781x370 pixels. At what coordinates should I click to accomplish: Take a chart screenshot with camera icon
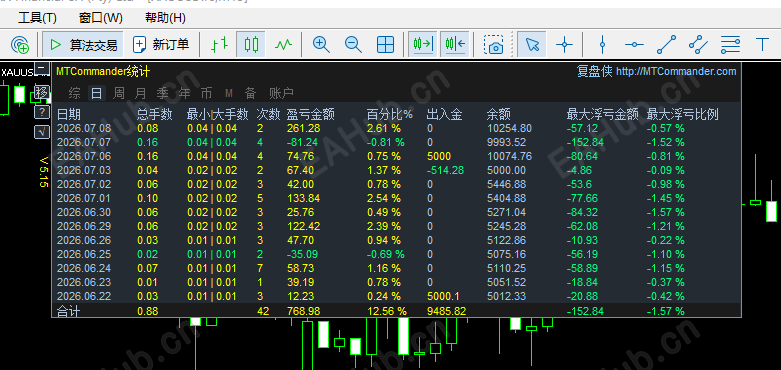coord(494,45)
